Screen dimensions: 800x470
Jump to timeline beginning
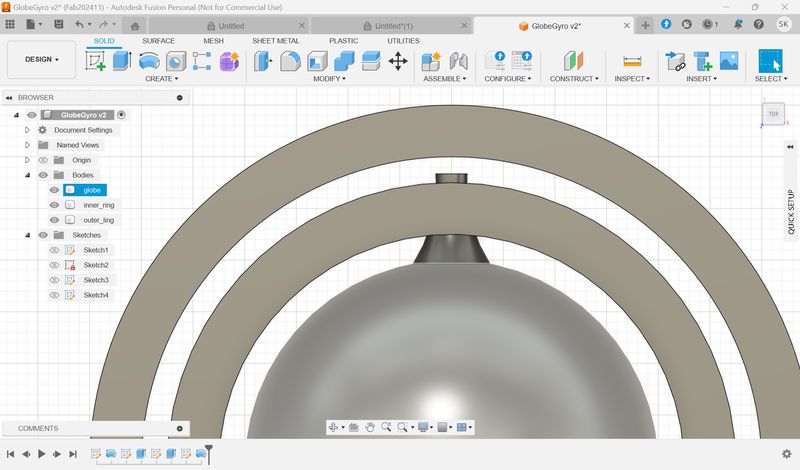coord(10,454)
